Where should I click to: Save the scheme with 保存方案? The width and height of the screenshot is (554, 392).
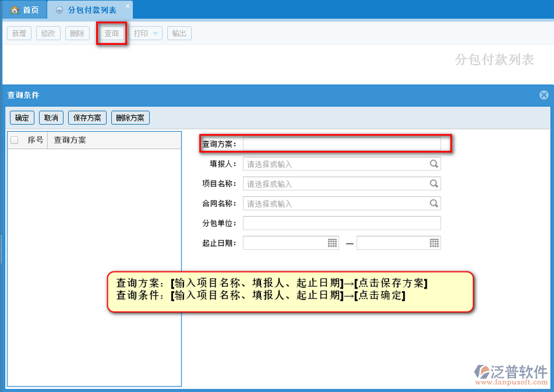87,118
